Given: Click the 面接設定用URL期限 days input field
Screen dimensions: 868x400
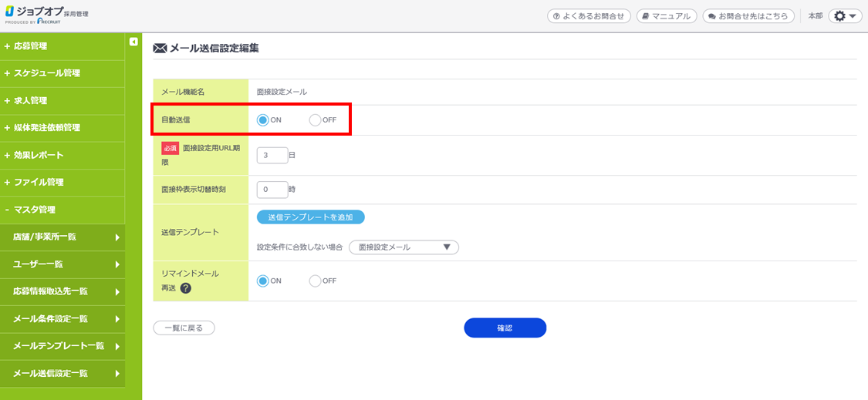Looking at the screenshot, I should [272, 155].
